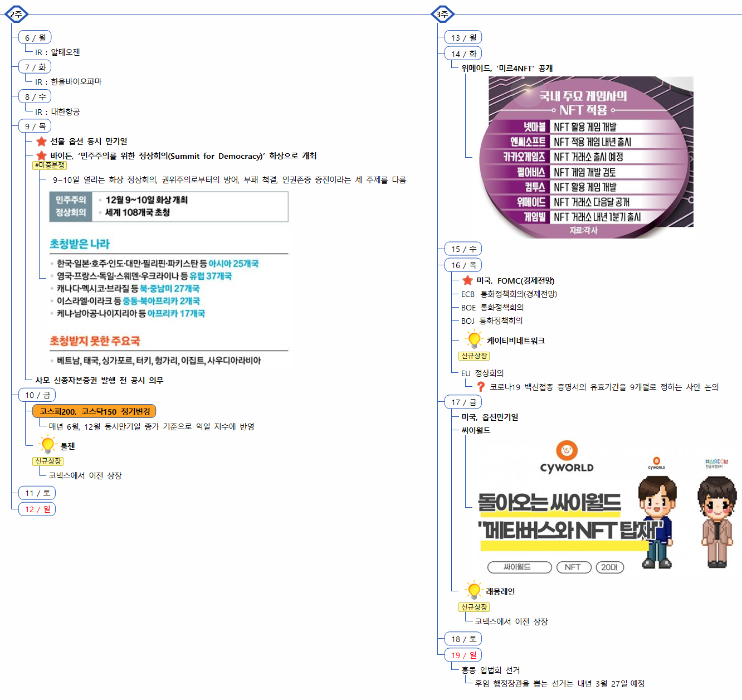Click the 바이든 Summit for Democracy headline text
The image size is (742, 700).
pyautogui.click(x=183, y=155)
